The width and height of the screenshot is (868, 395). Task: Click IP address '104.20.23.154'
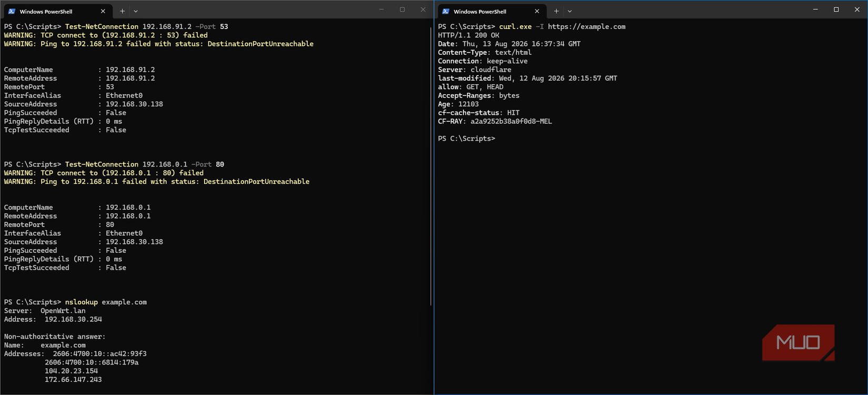(x=71, y=371)
